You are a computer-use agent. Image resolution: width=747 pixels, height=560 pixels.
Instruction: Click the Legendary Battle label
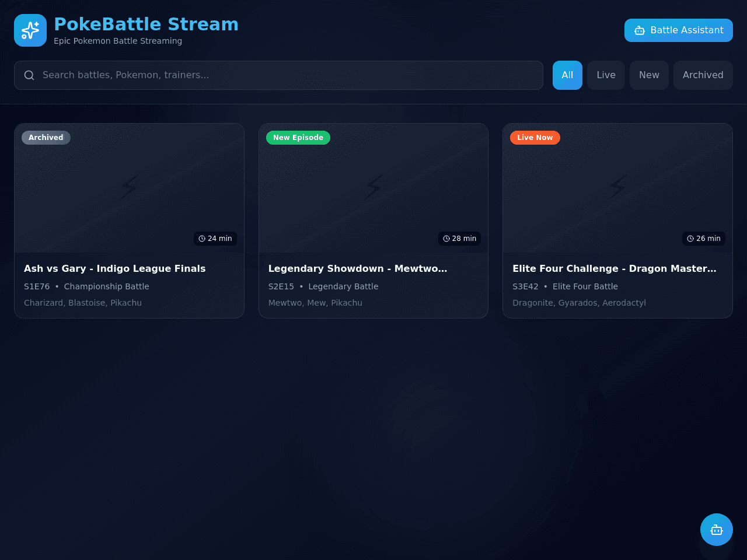pos(343,286)
